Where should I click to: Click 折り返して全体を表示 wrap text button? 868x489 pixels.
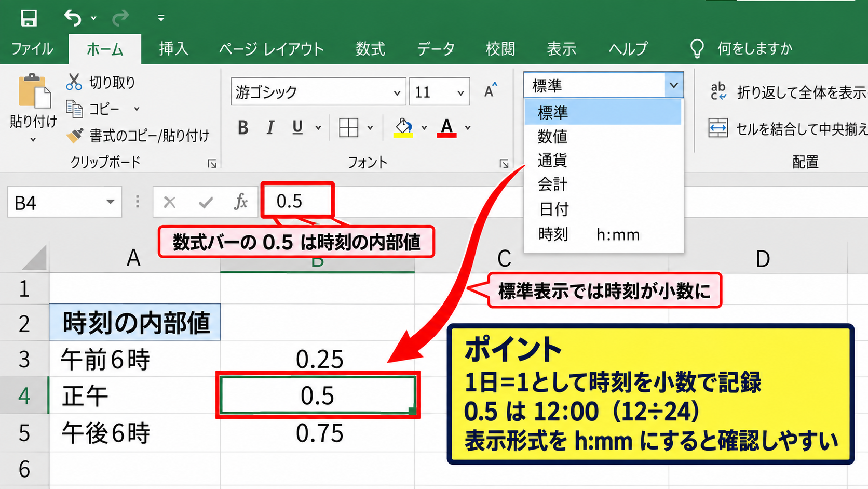788,92
